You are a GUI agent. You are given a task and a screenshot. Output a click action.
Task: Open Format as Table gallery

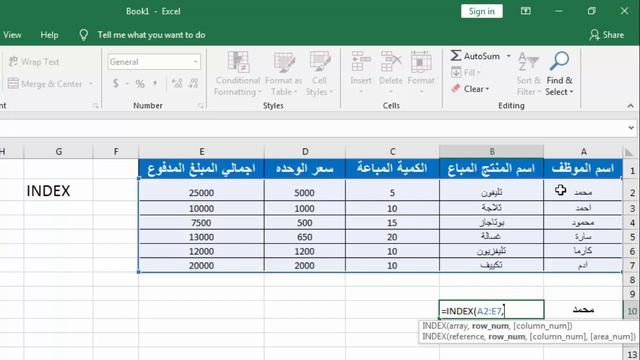pyautogui.click(x=284, y=74)
